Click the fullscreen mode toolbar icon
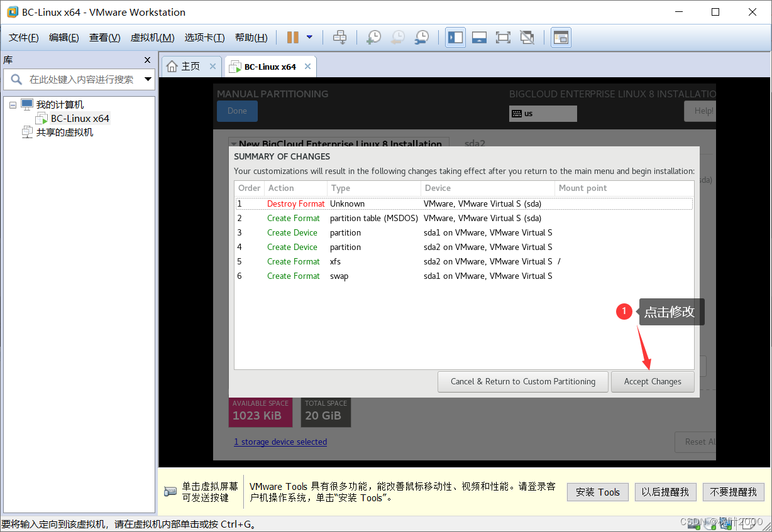Viewport: 772px width, 532px height. click(x=503, y=37)
